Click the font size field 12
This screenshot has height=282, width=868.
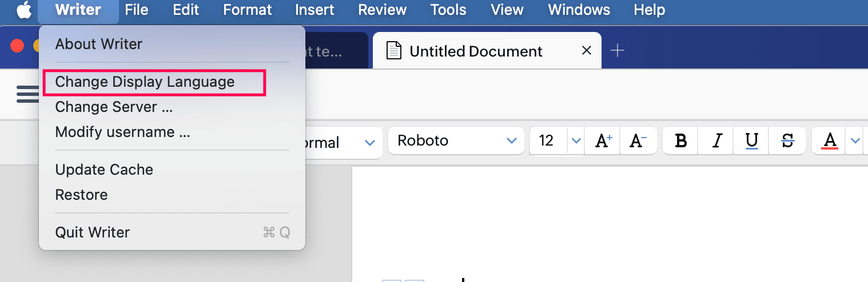click(x=548, y=141)
